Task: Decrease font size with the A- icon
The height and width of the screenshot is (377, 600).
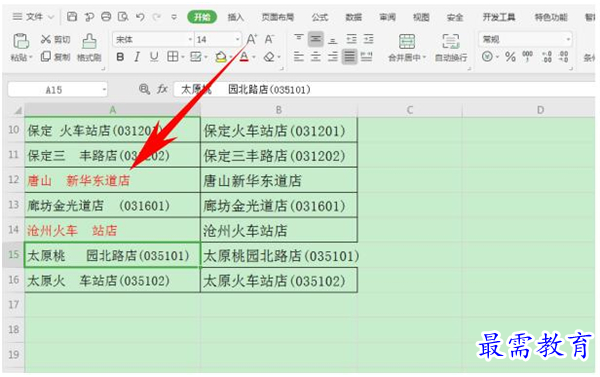Action: [x=269, y=39]
